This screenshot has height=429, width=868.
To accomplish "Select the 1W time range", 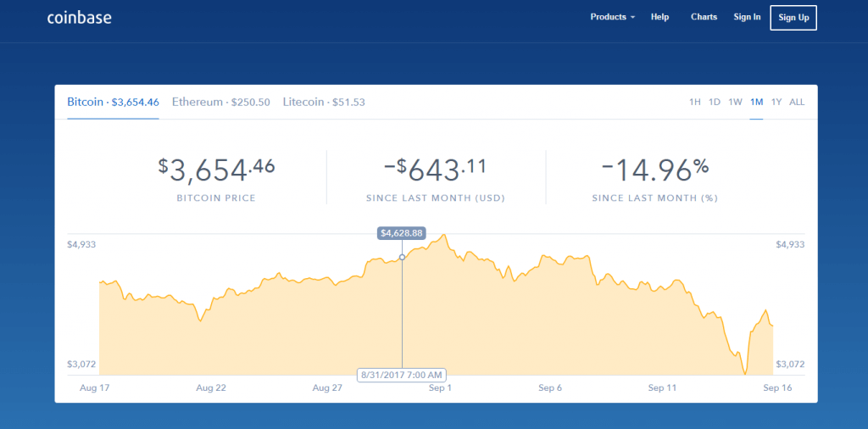I will [735, 102].
